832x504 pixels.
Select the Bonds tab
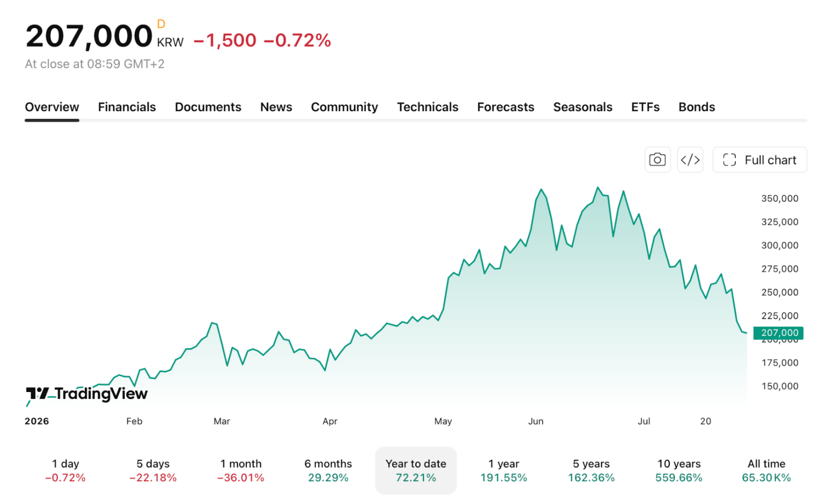(x=697, y=107)
